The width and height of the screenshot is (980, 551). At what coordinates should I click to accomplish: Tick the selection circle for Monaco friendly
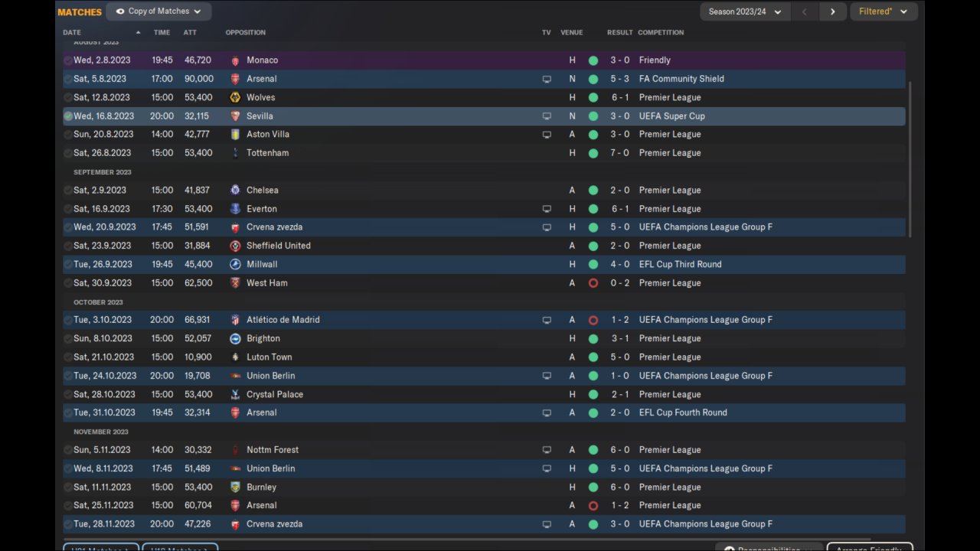point(68,60)
